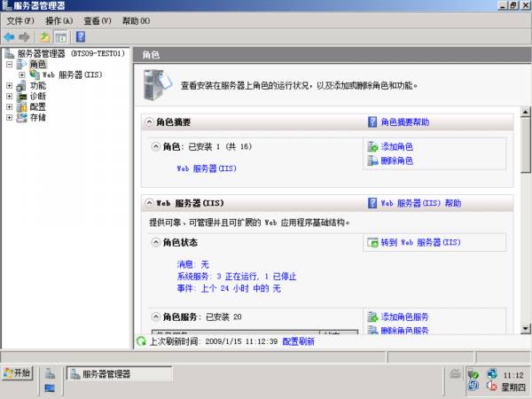Click the 服务器管理器 taskbar button
This screenshot has height=399, width=532.
click(120, 374)
